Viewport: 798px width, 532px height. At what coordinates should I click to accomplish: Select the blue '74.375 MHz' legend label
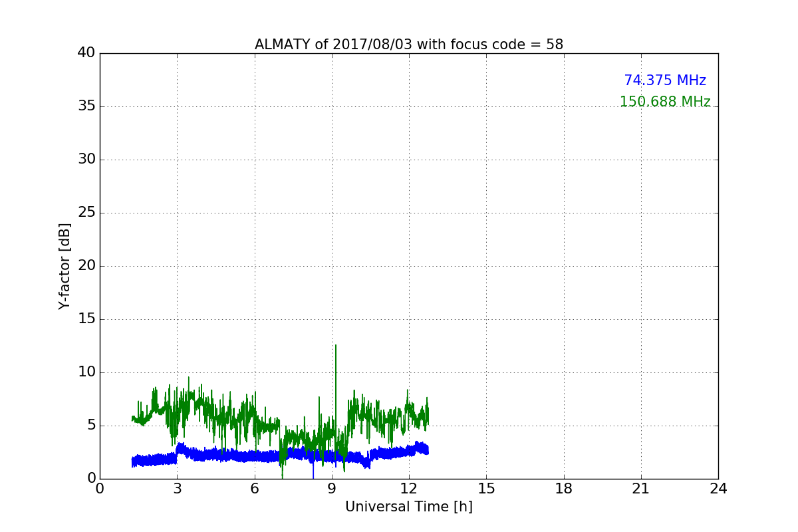[x=665, y=80]
